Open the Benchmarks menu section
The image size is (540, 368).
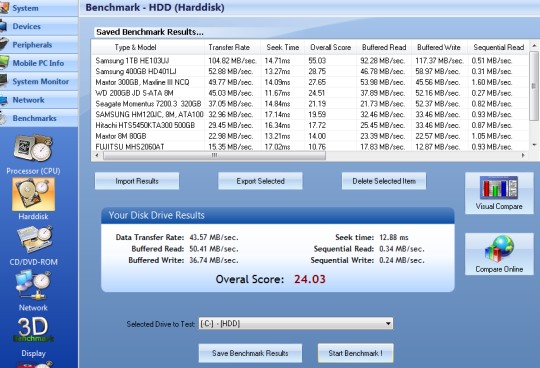point(39,118)
